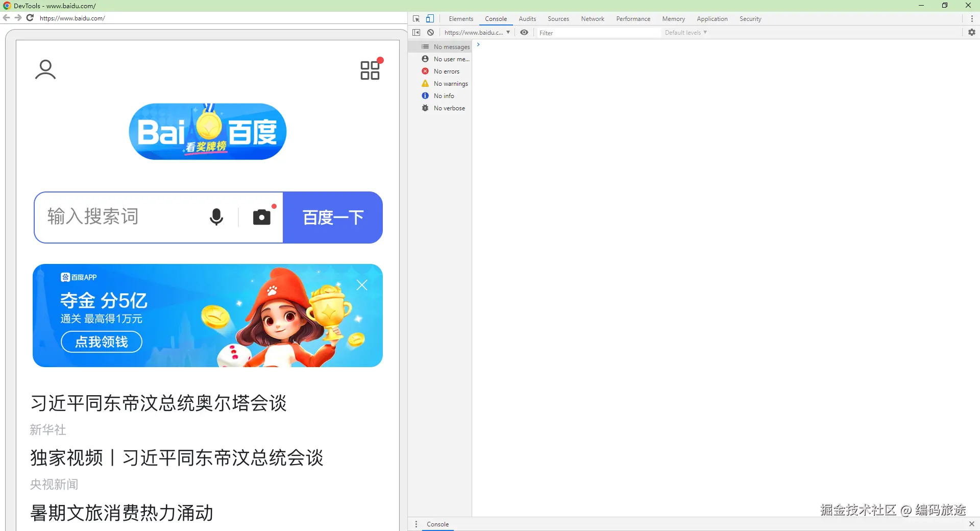Viewport: 980px width, 531px height.
Task: Switch to the Console tab
Action: (x=496, y=19)
